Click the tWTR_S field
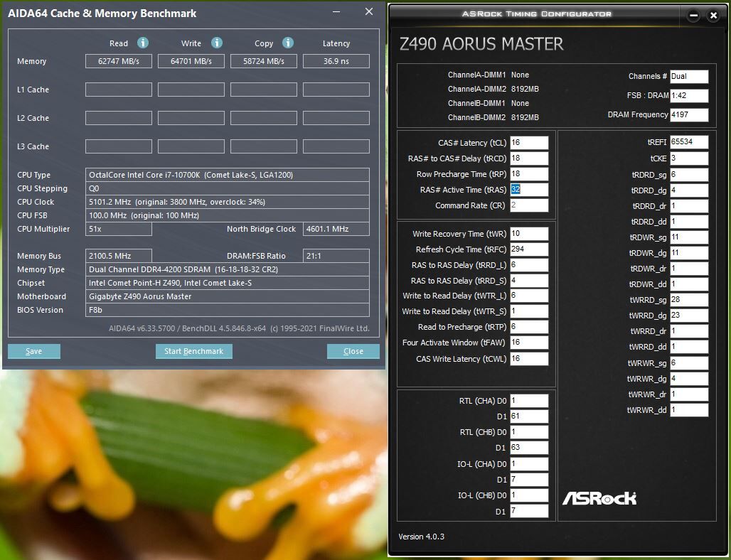 click(x=529, y=311)
